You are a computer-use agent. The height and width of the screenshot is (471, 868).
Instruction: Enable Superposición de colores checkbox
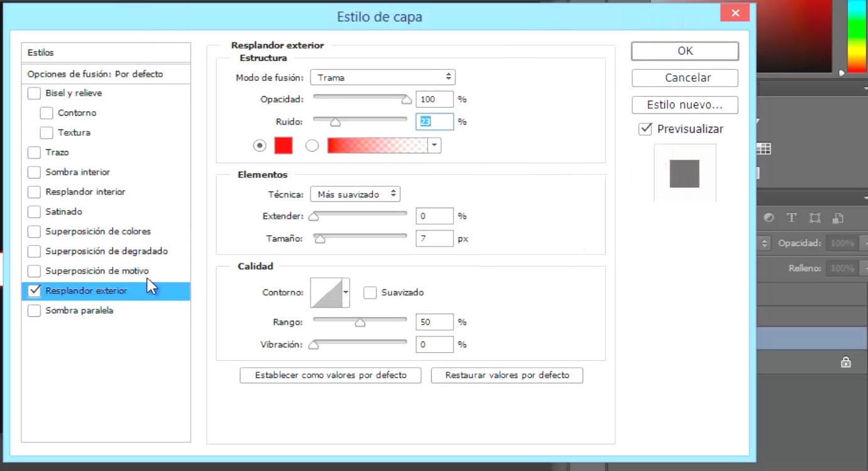(34, 231)
